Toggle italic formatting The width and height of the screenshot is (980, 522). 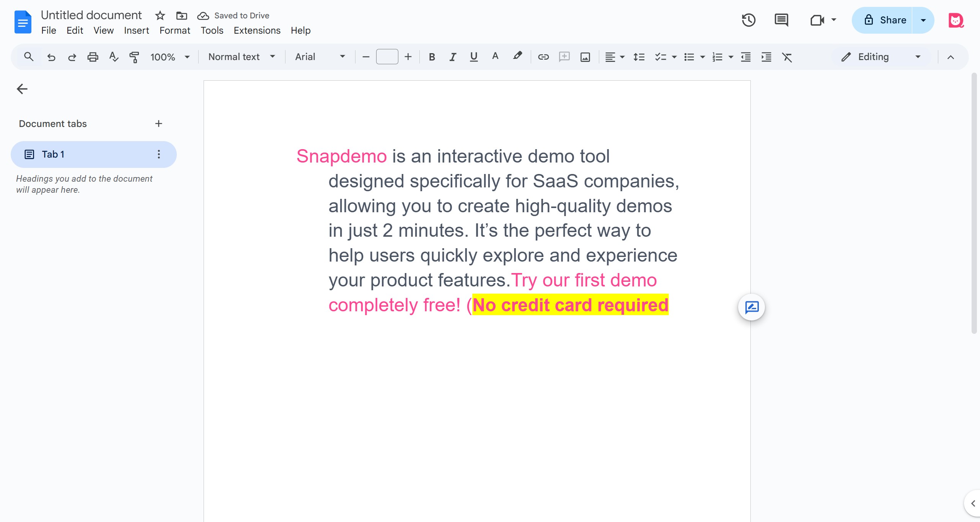point(453,57)
